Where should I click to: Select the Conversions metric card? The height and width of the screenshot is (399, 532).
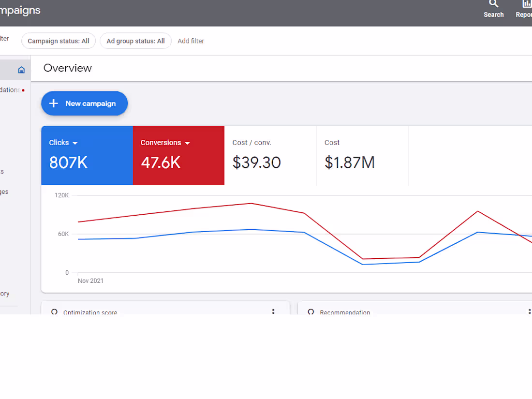[178, 155]
